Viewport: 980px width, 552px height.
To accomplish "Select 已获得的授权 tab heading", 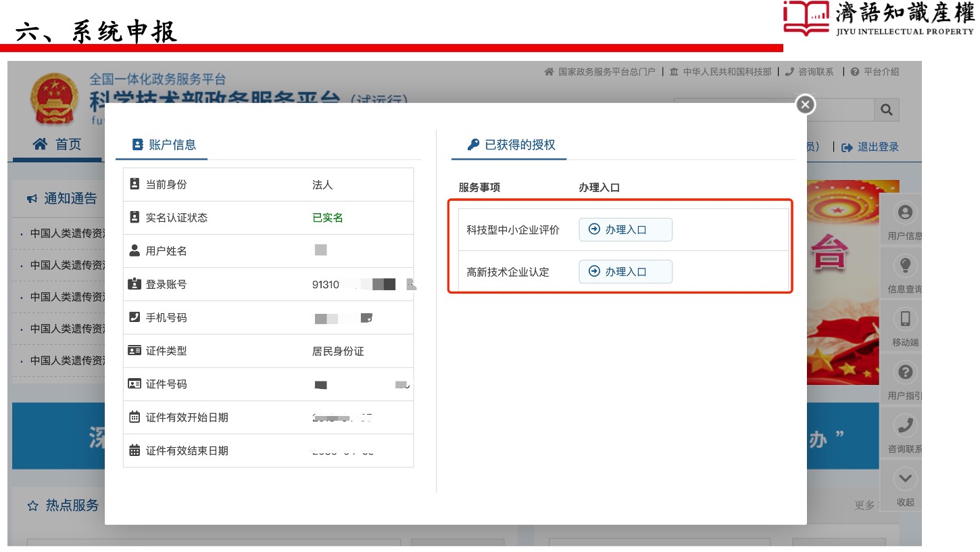I will (512, 144).
